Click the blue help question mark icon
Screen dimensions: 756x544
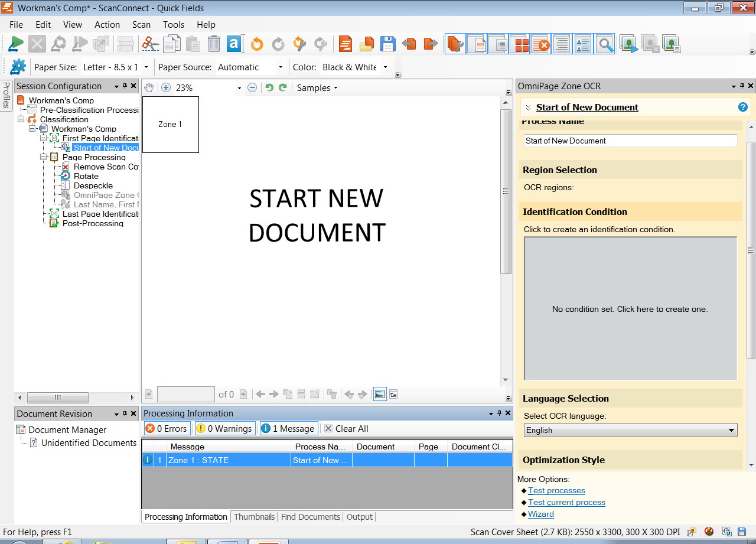coord(743,107)
